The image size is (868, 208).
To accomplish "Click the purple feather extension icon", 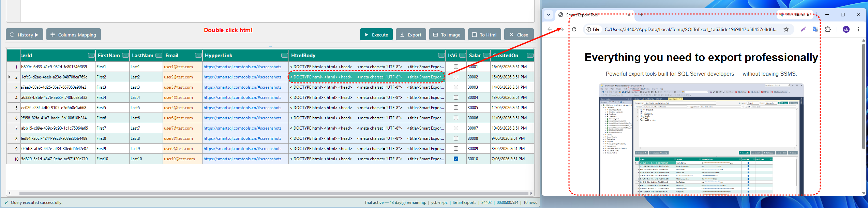I will (x=803, y=29).
